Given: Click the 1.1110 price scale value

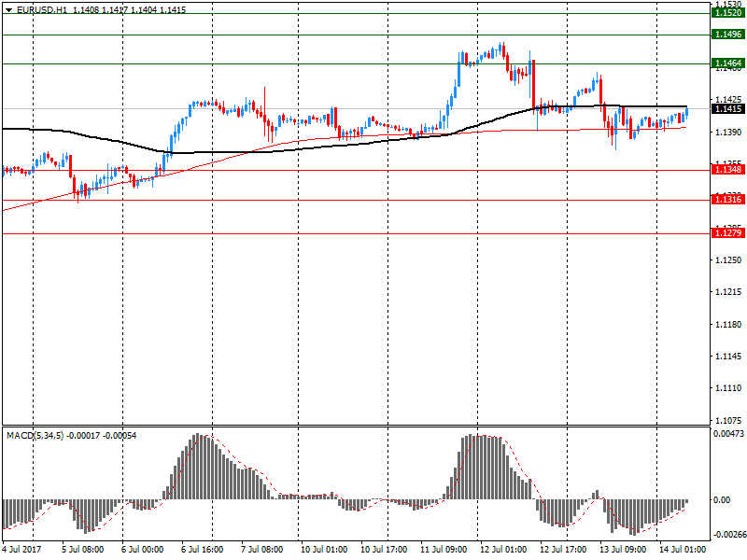Looking at the screenshot, I should [729, 388].
